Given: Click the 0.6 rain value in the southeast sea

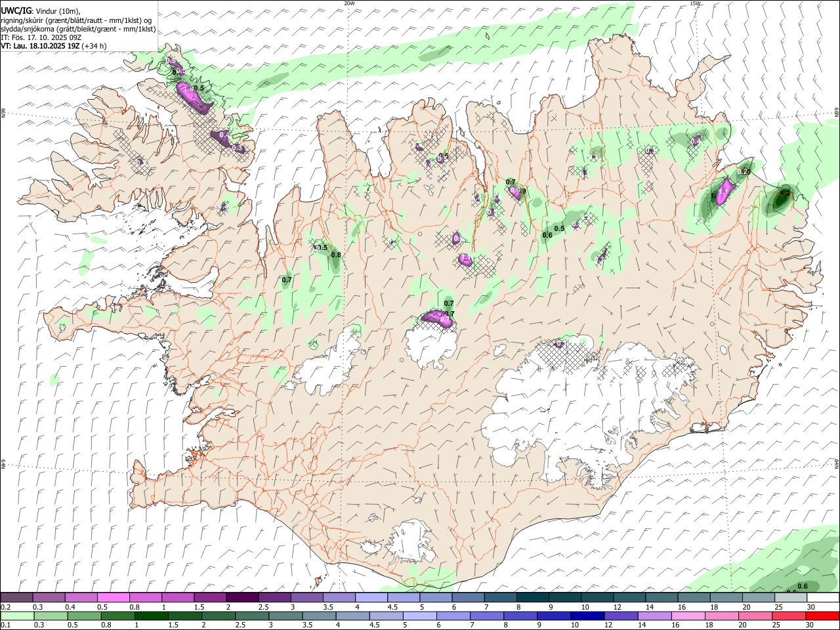Looking at the screenshot, I should 802,586.
